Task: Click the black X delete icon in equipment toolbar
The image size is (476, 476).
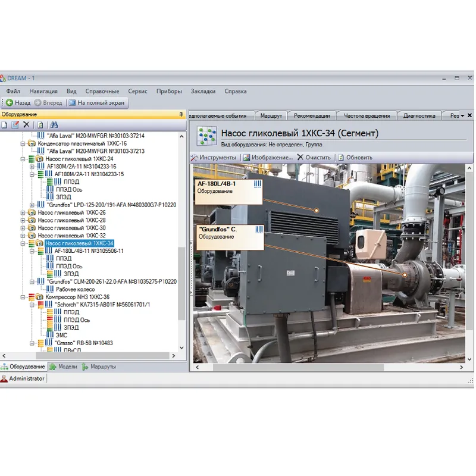Action: tap(26, 125)
